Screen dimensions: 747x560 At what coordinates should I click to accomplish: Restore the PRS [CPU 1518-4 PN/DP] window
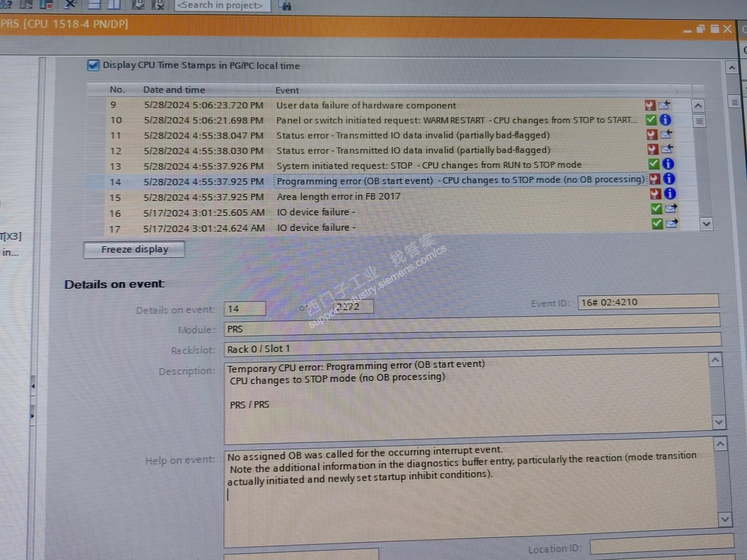pyautogui.click(x=700, y=29)
